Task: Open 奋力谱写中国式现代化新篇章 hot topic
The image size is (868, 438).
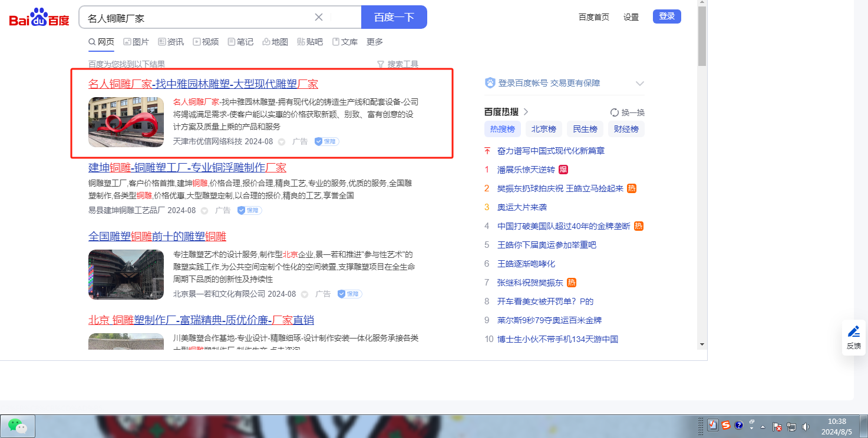Action: 551,151
